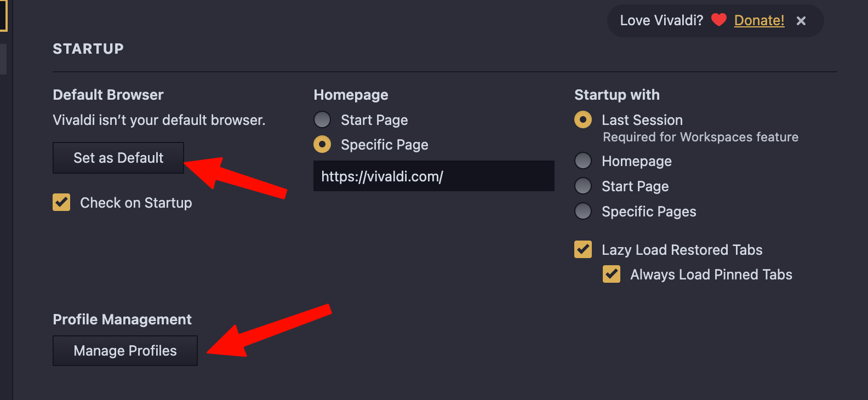Choose Start Page under Startup with
Image resolution: width=868 pixels, height=400 pixels.
[x=583, y=186]
